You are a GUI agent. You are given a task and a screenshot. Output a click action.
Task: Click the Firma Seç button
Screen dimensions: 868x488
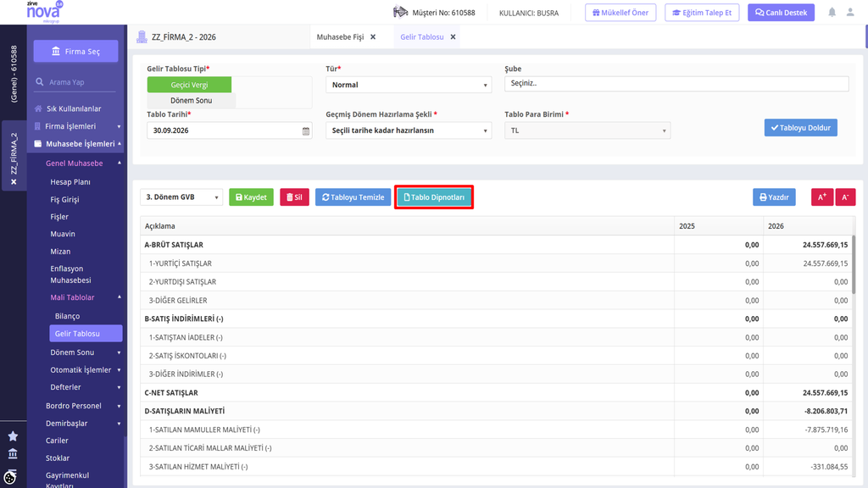point(75,52)
